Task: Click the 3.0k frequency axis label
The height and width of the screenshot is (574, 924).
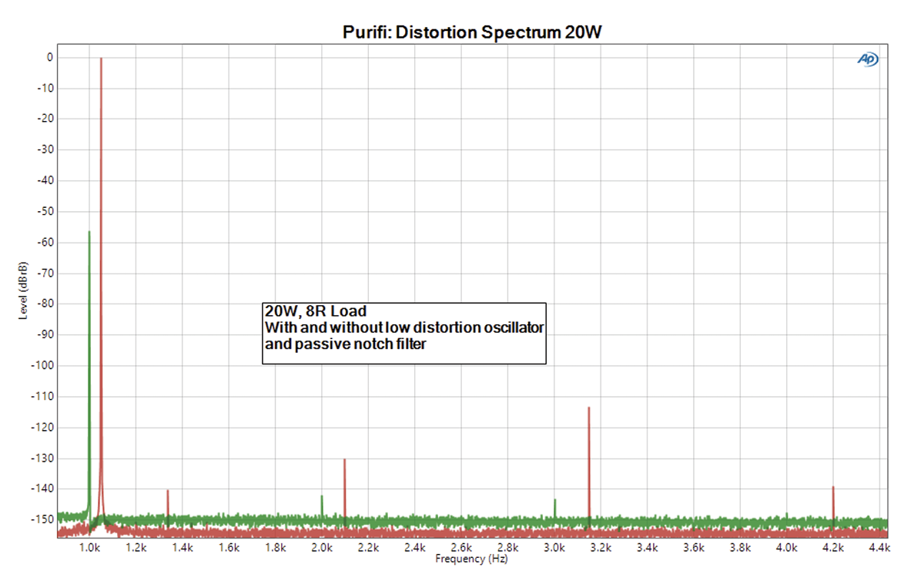Action: [x=554, y=548]
